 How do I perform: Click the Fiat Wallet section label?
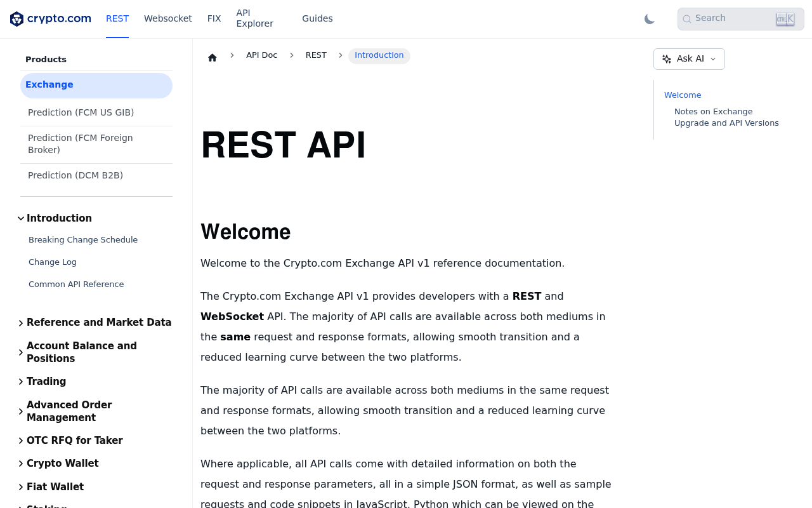pos(55,487)
